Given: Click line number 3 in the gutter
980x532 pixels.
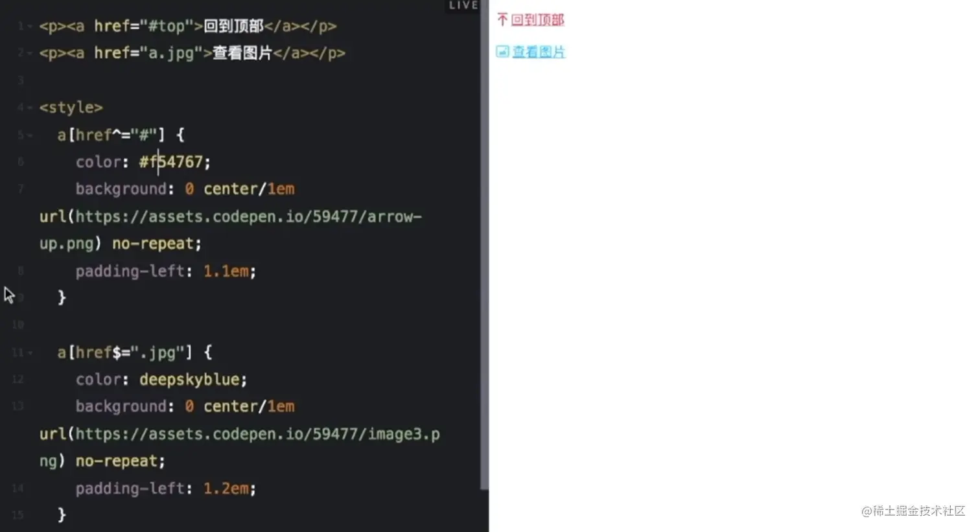Looking at the screenshot, I should point(21,80).
